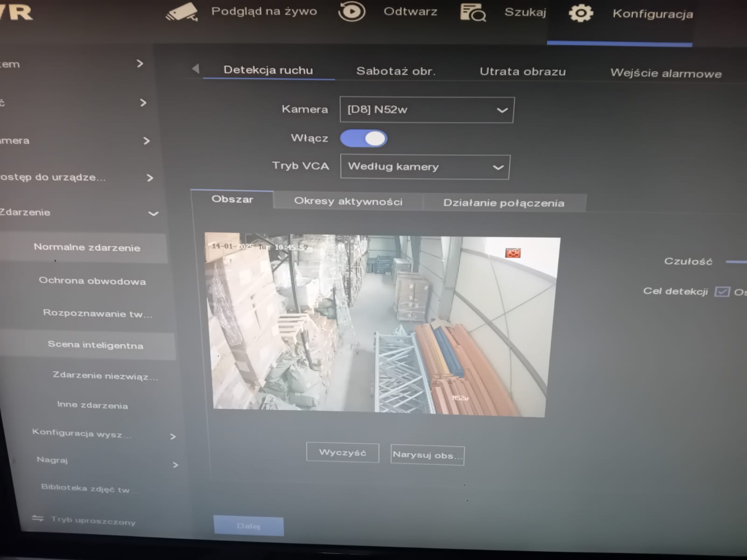Expand the Konfiguracja wysz section
747x560 pixels.
(x=173, y=436)
